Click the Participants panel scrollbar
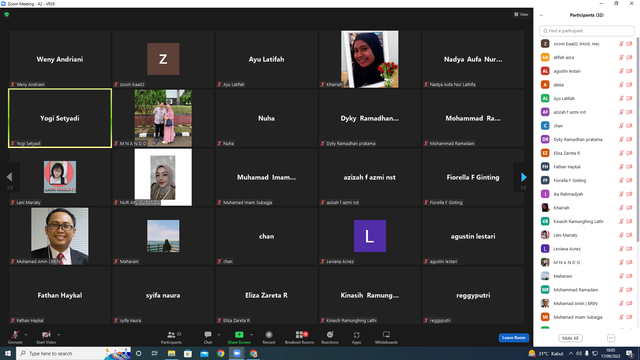 click(x=638, y=139)
